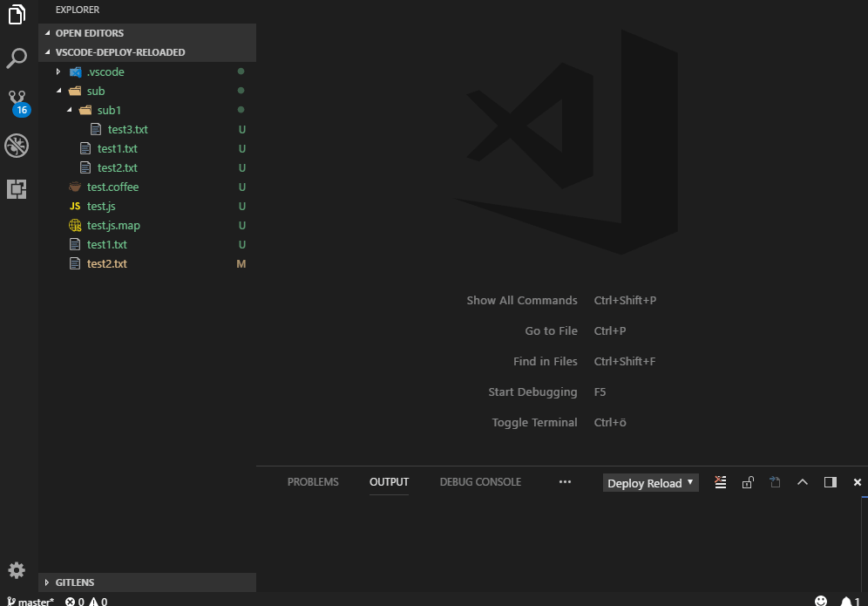Open Source Control view with badge 16
This screenshot has height=606, width=868.
(18, 103)
